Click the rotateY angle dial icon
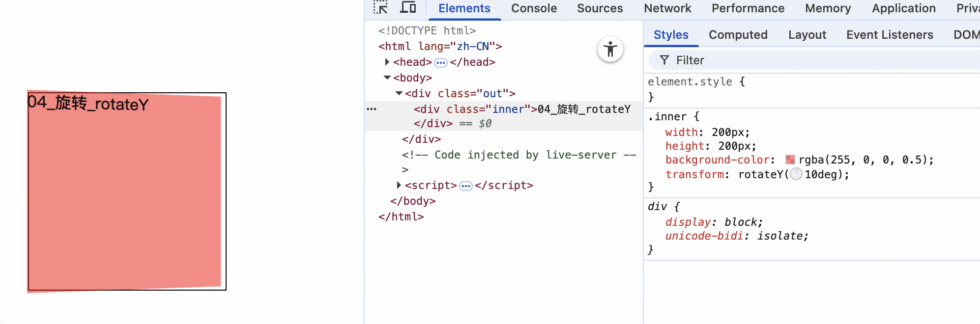Viewport: 980px width, 324px height. (796, 174)
